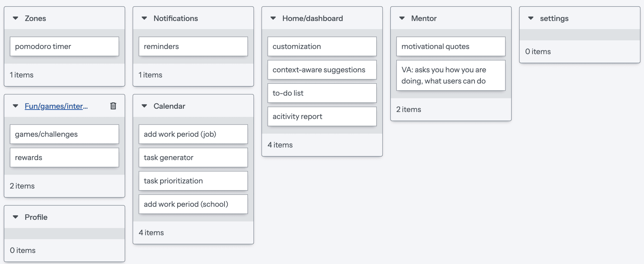Select the context-aware suggestions card
Screen dimensions: 644x264
(322, 70)
